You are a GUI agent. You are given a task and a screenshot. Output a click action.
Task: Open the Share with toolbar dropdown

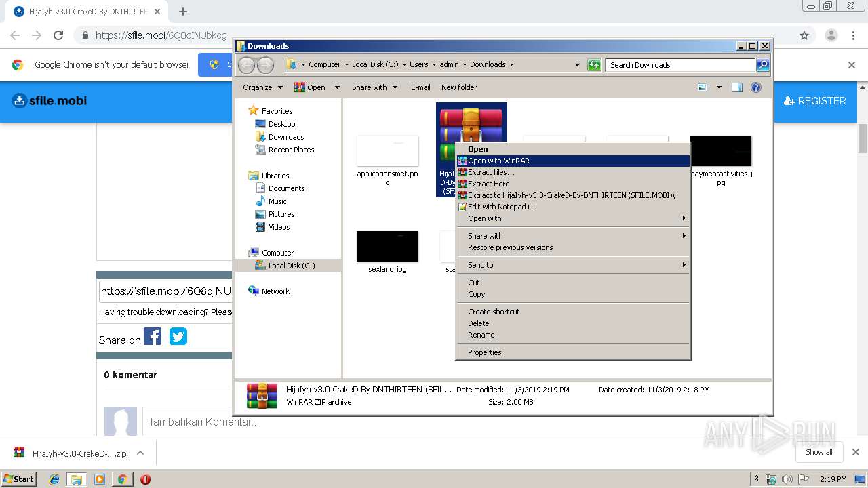(x=374, y=87)
